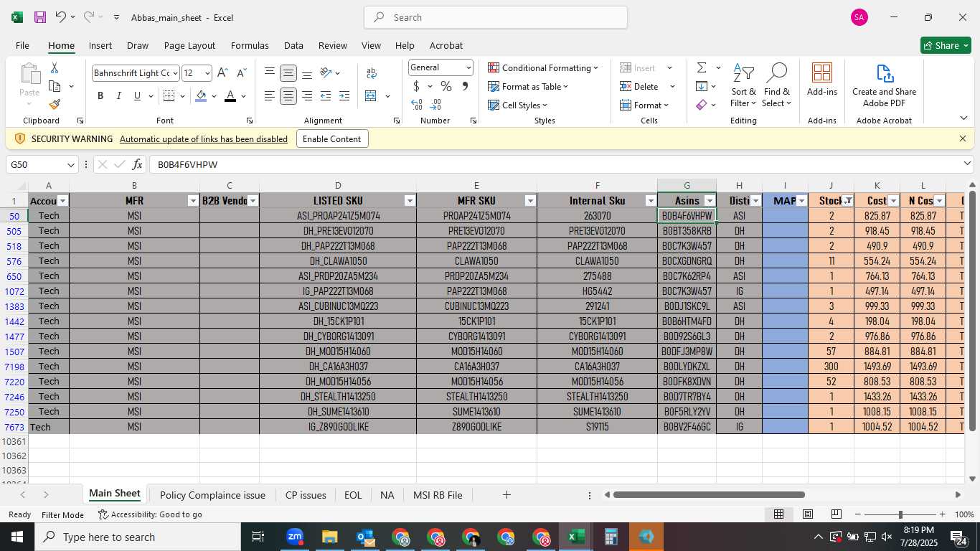Click Automatic update of links link
The height and width of the screenshot is (551, 980).
tap(204, 139)
